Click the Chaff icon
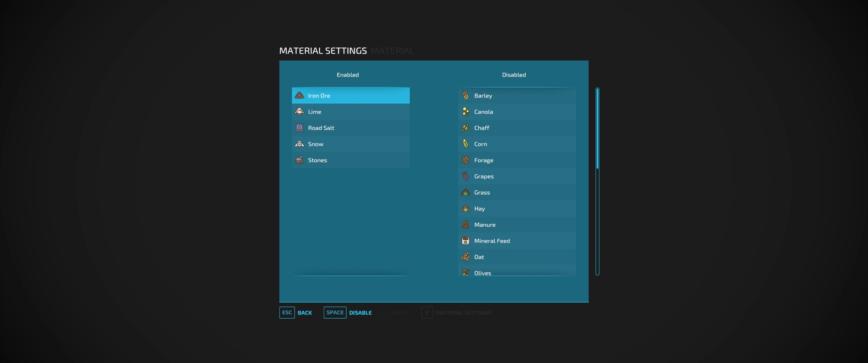868x363 pixels. pyautogui.click(x=466, y=128)
